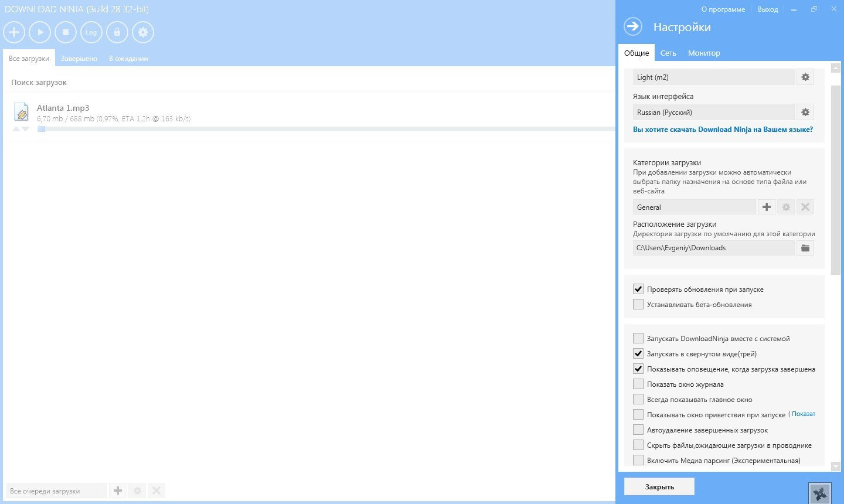Open the General category dropdown

point(694,207)
